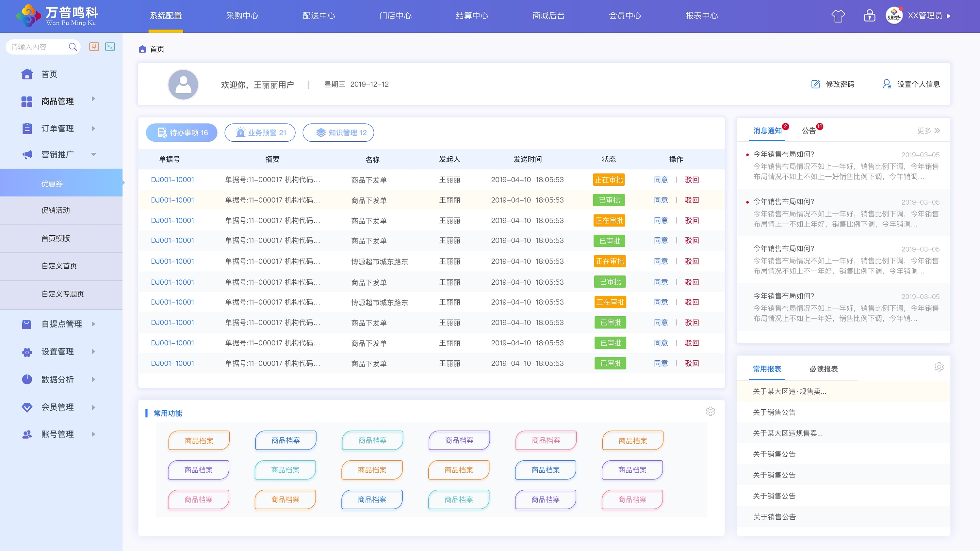The height and width of the screenshot is (551, 980).
Task: Click the 万普鸣科 logo
Action: click(57, 16)
